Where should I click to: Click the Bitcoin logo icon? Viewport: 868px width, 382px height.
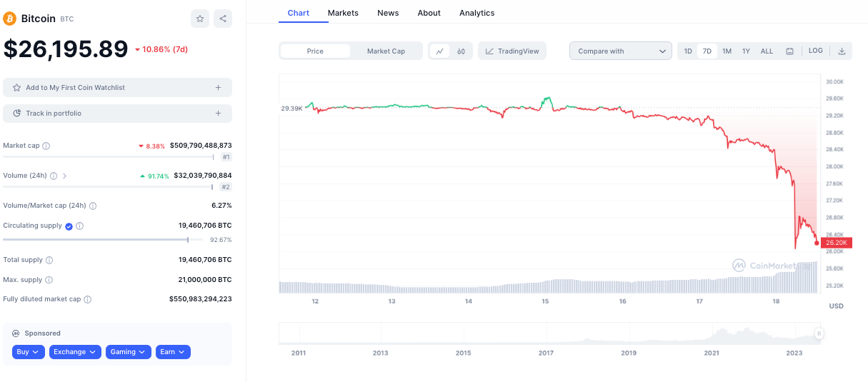coord(10,19)
